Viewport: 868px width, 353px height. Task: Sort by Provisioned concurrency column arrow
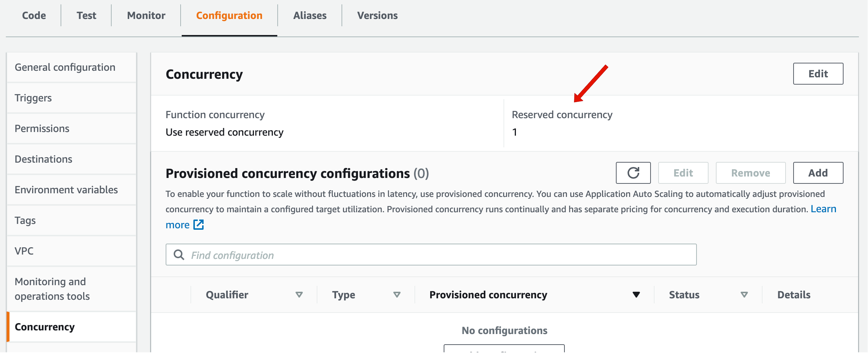[x=636, y=295]
